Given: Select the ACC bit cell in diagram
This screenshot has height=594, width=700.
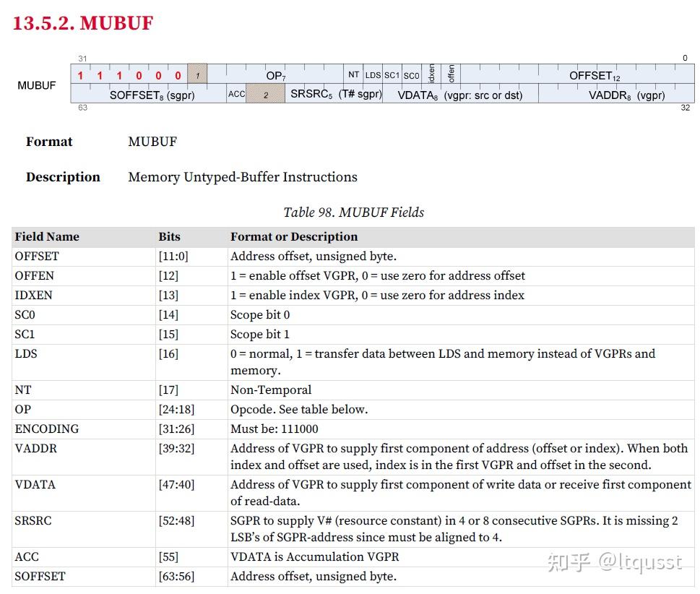Looking at the screenshot, I should coord(236,93).
